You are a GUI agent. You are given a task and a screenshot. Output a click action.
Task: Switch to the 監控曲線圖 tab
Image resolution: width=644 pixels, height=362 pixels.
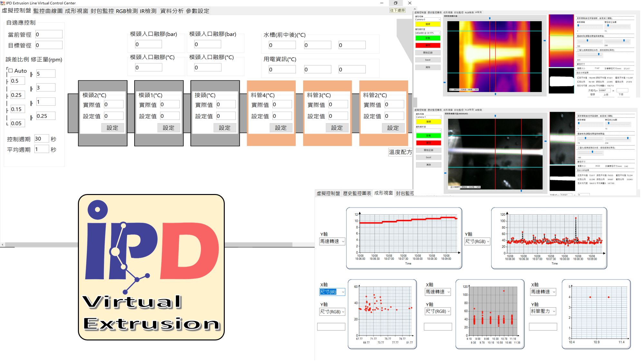(48, 11)
